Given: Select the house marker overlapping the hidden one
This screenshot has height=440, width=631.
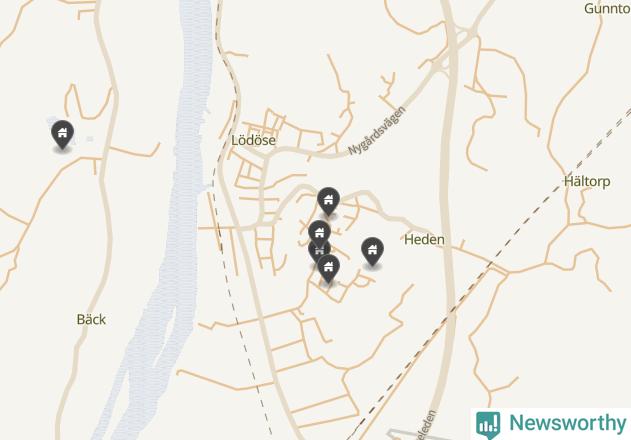Looking at the screenshot, I should 320,234.
